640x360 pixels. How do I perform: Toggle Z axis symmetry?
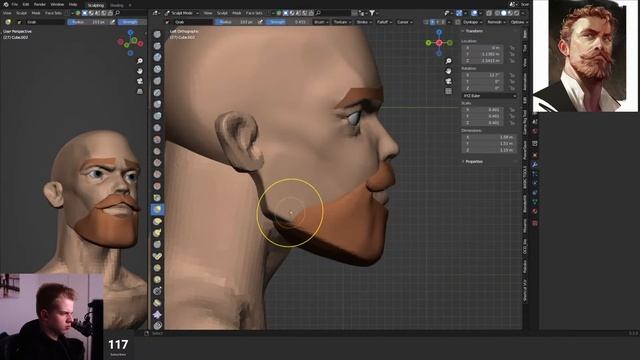443,22
